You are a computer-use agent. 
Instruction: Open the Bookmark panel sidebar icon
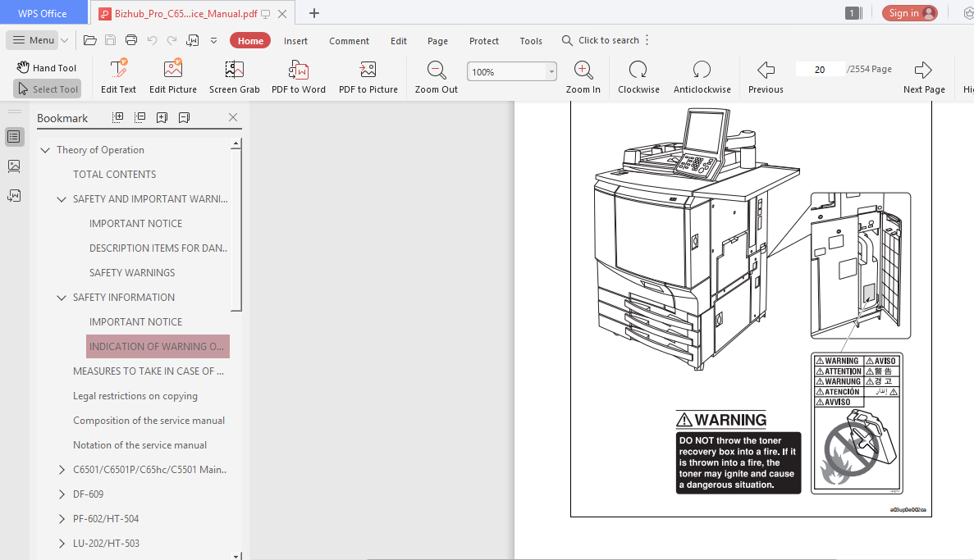coord(14,137)
